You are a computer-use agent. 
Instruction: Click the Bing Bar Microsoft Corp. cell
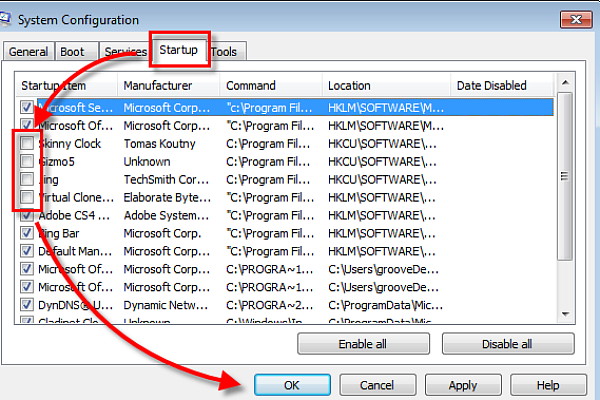pyautogui.click(x=162, y=233)
